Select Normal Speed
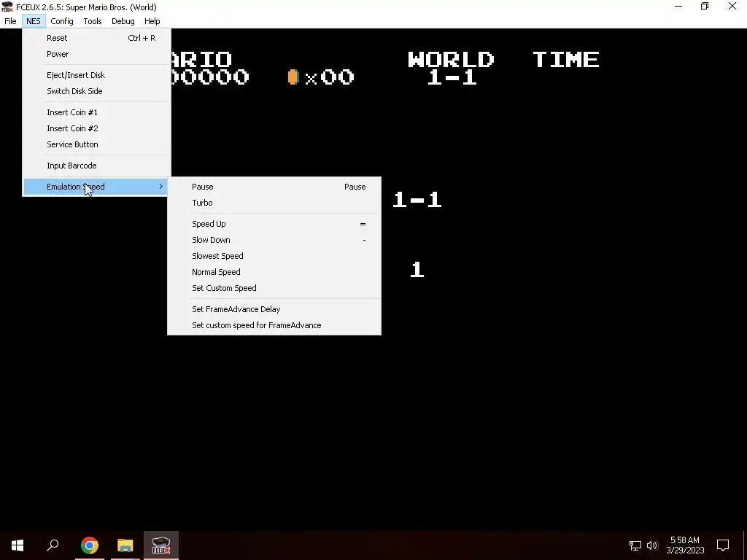This screenshot has width=747, height=560. click(x=274, y=273)
